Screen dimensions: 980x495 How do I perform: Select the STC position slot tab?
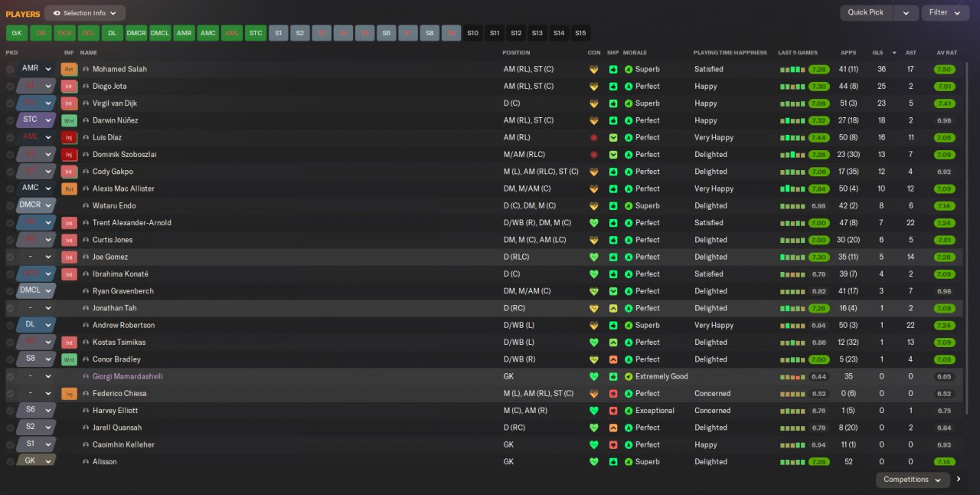(x=255, y=33)
